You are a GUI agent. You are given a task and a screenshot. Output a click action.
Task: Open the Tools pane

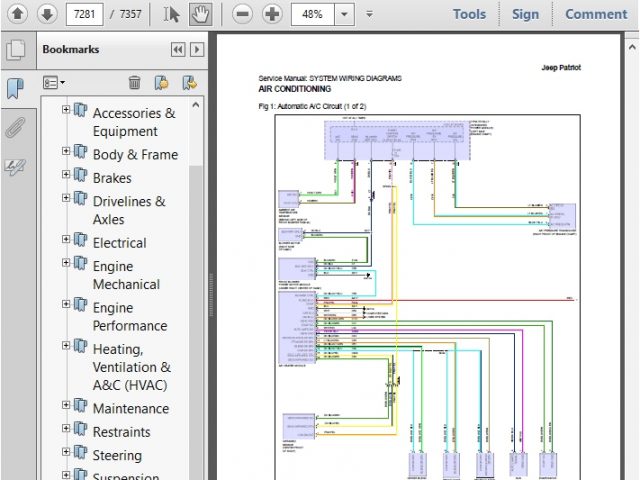[469, 14]
